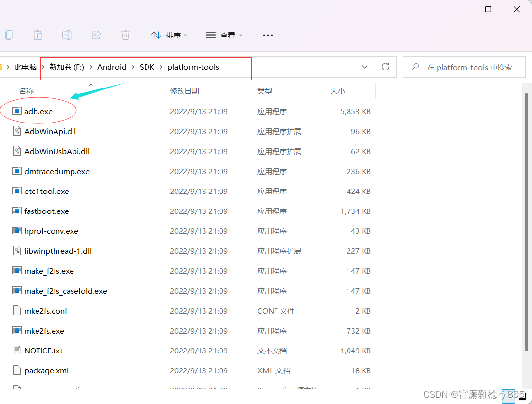Select the libwinpthread-1.dll file icon

tap(17, 250)
